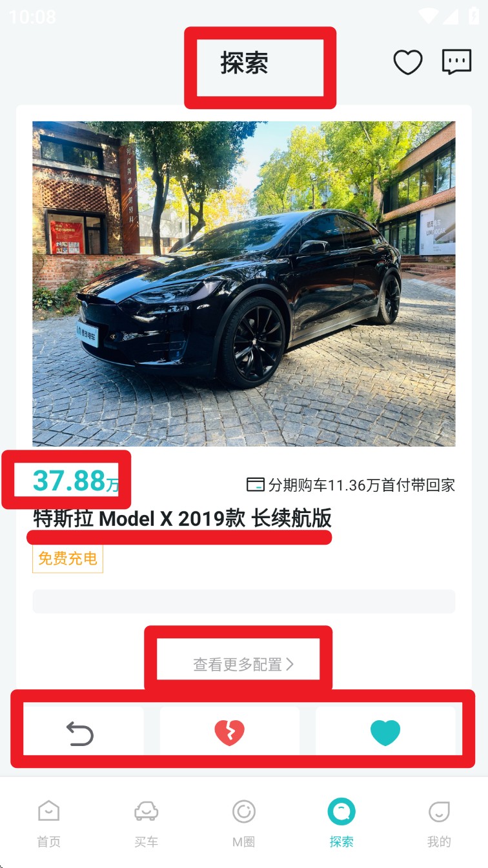488x868 pixels.
Task: Tap the gray bar below 免费充电
Action: point(244,601)
